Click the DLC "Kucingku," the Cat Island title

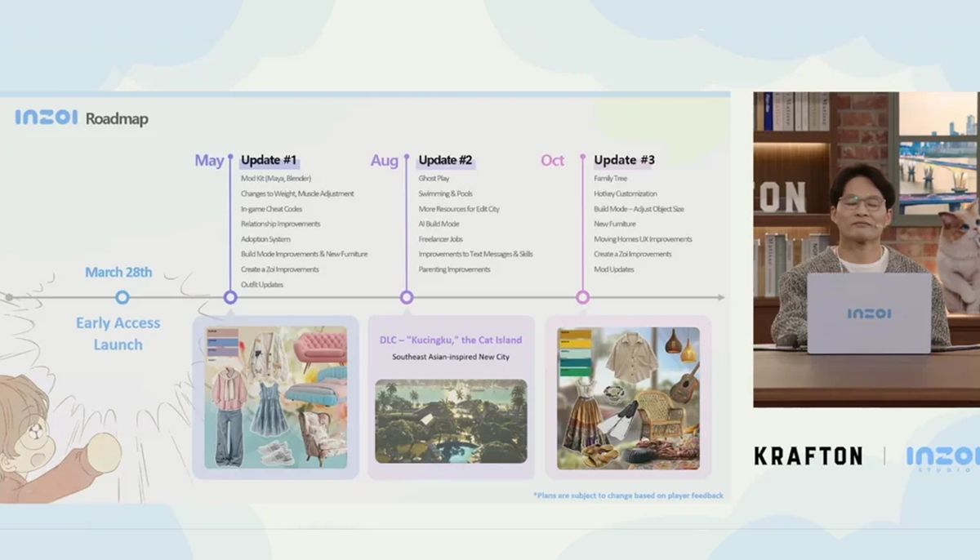pos(451,340)
